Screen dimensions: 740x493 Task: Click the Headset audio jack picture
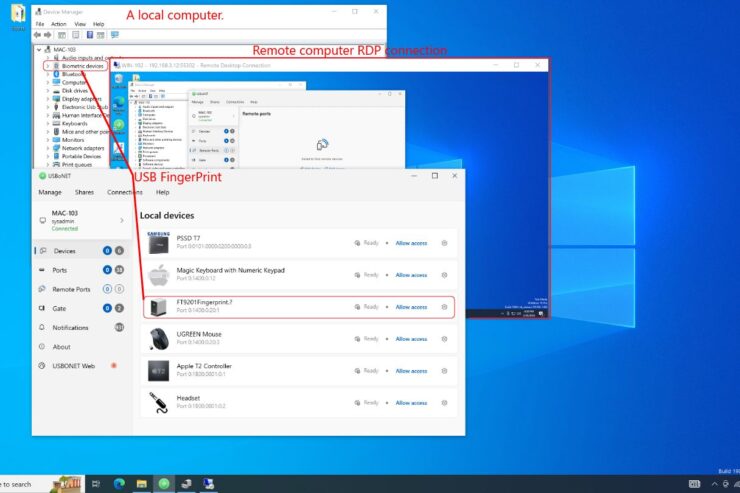pos(159,403)
